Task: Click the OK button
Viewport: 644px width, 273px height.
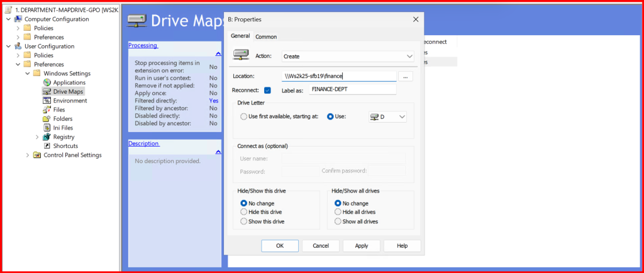Action: (x=280, y=245)
